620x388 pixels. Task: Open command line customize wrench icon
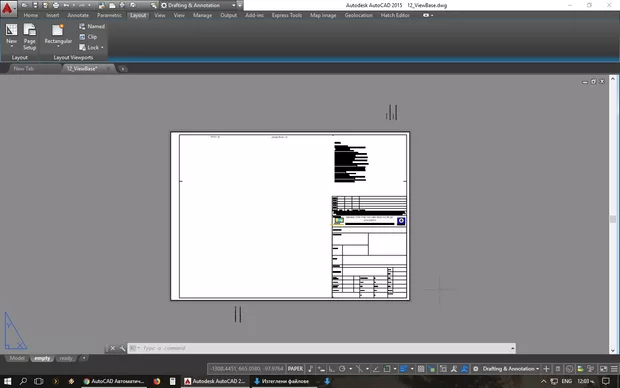122,348
